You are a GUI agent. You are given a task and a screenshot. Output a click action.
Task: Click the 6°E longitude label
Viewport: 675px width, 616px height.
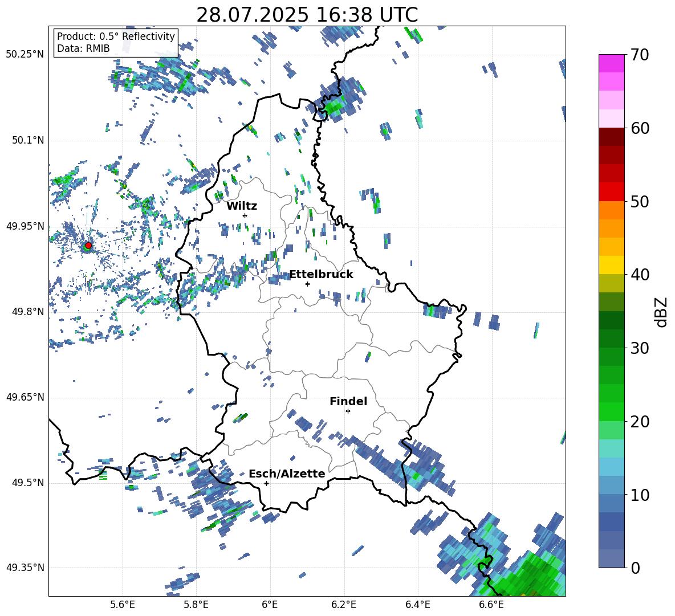click(x=270, y=605)
